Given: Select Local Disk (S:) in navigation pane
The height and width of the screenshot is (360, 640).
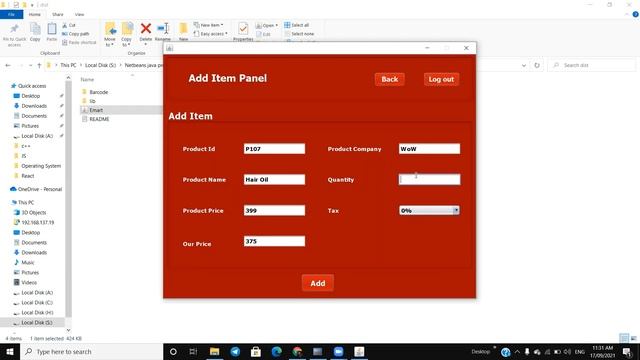Looking at the screenshot, I should click(36, 322).
